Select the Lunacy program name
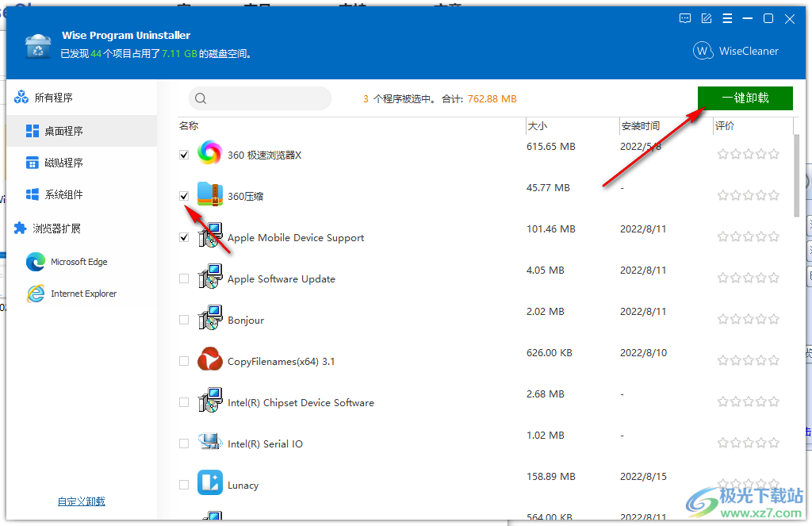This screenshot has height=526, width=812. pyautogui.click(x=243, y=485)
